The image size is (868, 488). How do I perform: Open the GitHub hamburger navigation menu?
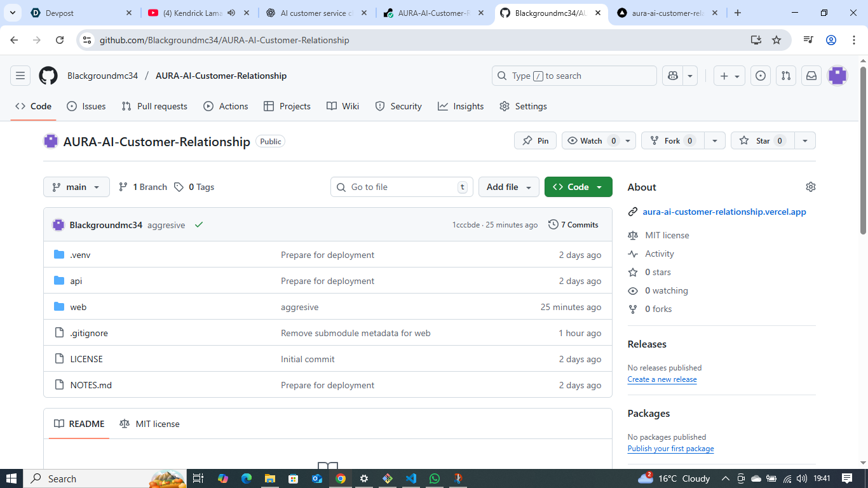[x=20, y=76]
